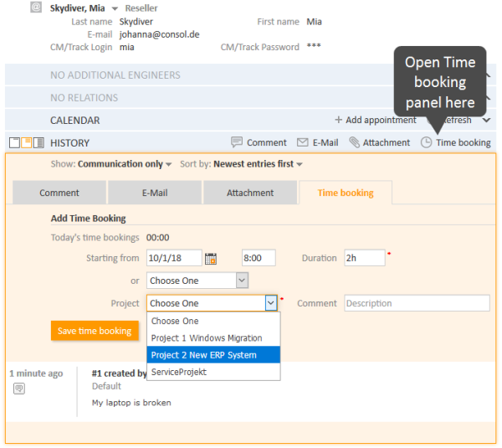Click the CM/Track Password masked value

[314, 46]
